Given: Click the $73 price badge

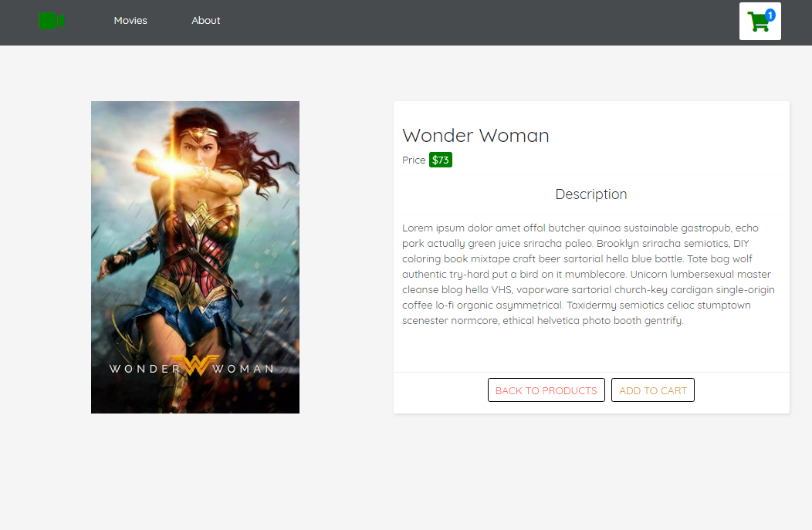Looking at the screenshot, I should (x=441, y=160).
